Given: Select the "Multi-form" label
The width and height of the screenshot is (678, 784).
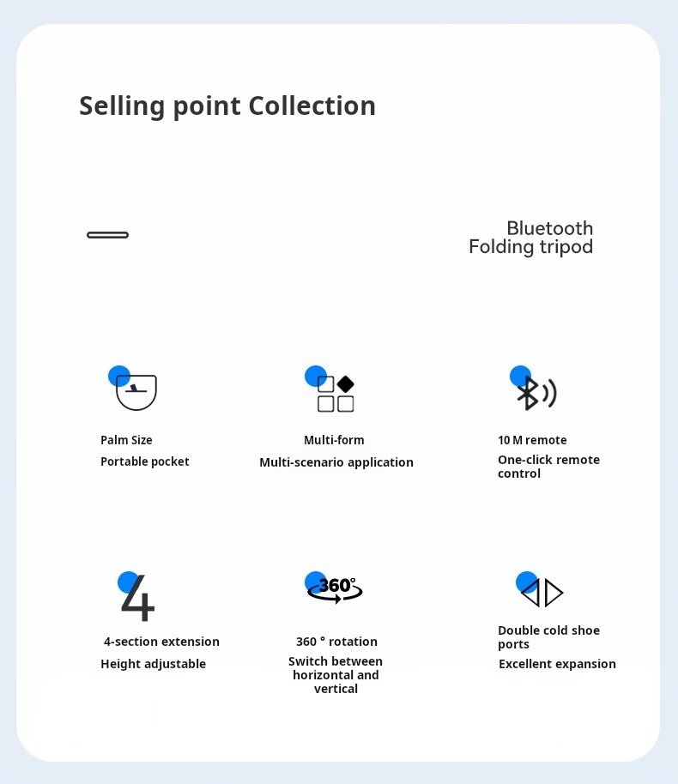Looking at the screenshot, I should click(x=334, y=440).
